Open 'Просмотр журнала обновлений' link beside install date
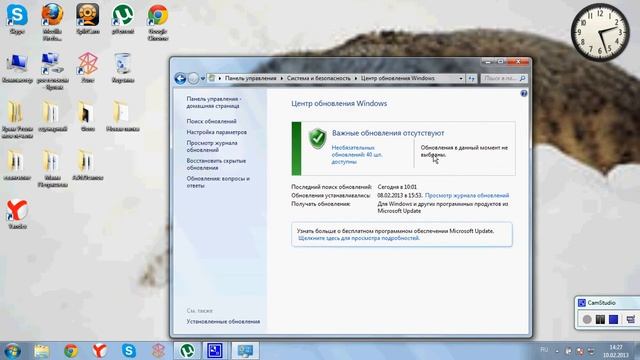 coord(467,196)
